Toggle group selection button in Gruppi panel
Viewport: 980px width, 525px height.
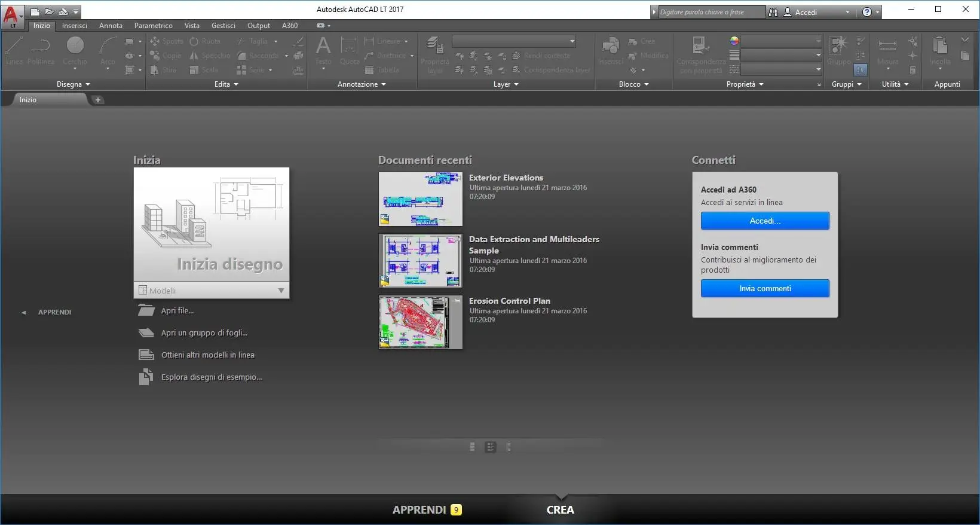click(x=860, y=70)
